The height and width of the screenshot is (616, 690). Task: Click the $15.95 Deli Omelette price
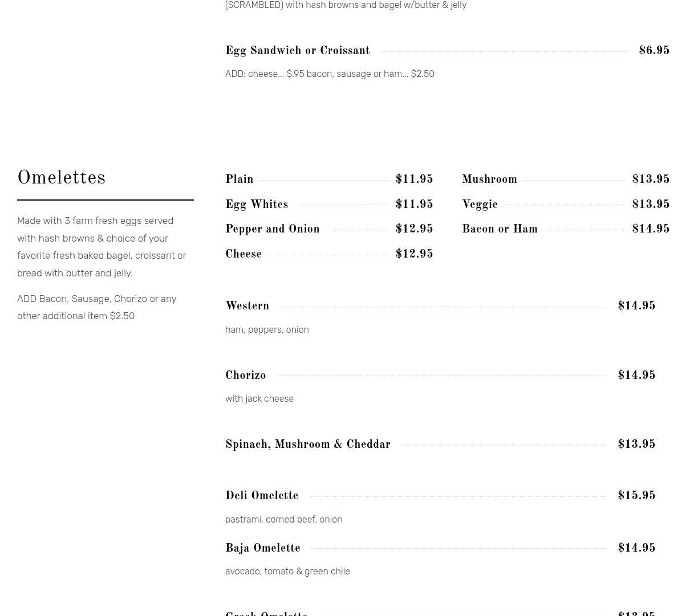point(636,496)
